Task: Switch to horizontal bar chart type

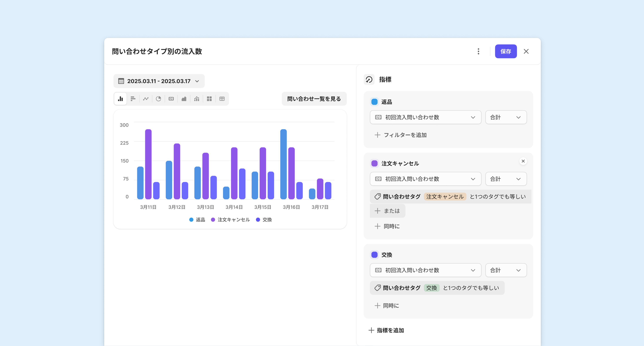Action: pyautogui.click(x=133, y=99)
